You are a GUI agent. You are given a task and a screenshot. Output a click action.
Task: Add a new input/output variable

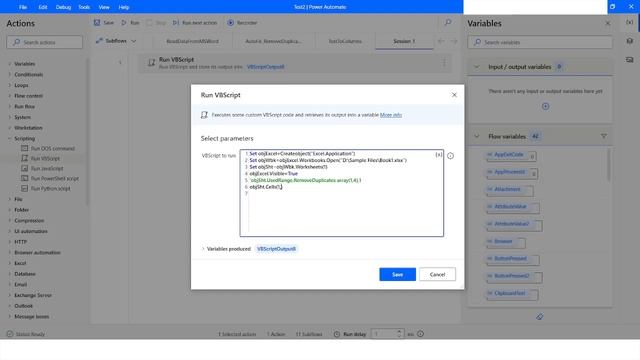[545, 107]
